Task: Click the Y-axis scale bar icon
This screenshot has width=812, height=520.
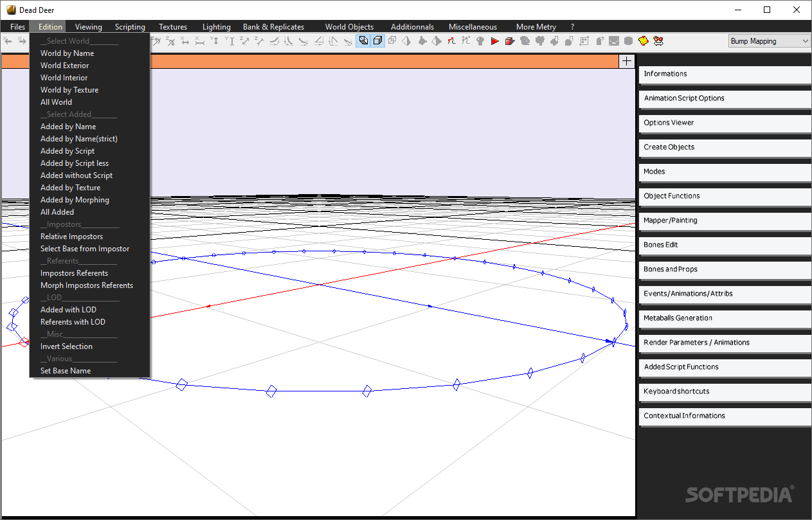Action: click(x=230, y=41)
